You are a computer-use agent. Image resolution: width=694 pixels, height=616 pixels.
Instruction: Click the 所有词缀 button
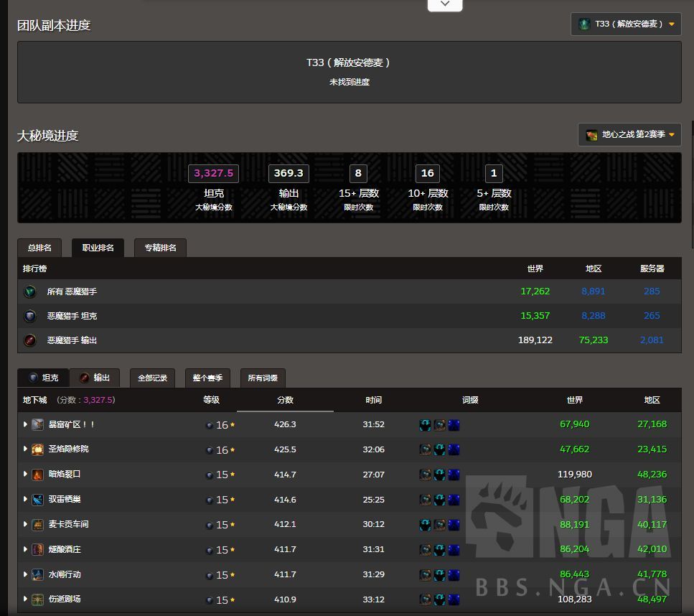[x=263, y=378]
